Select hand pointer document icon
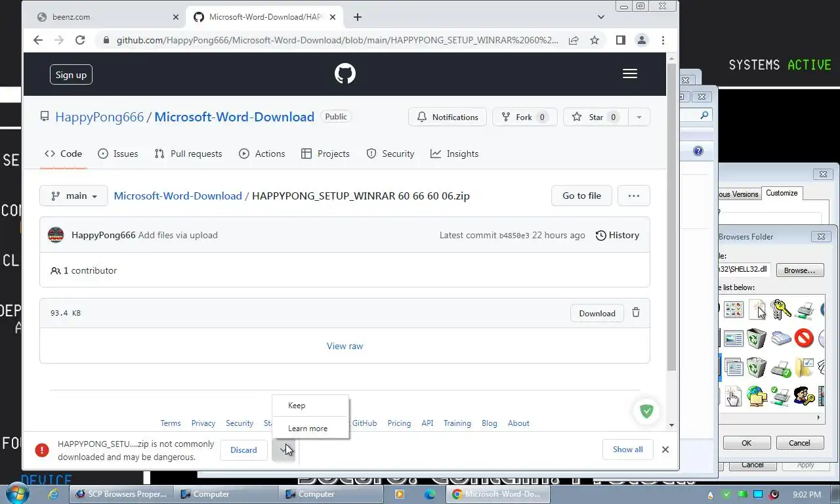Screen dimensions: 840x504 click(x=733, y=396)
